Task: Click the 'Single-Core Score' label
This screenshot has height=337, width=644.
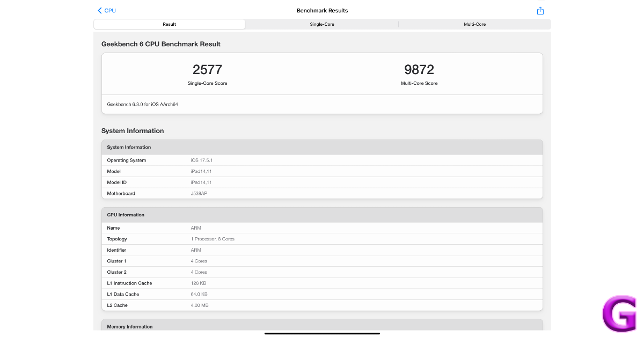Action: 207,83
